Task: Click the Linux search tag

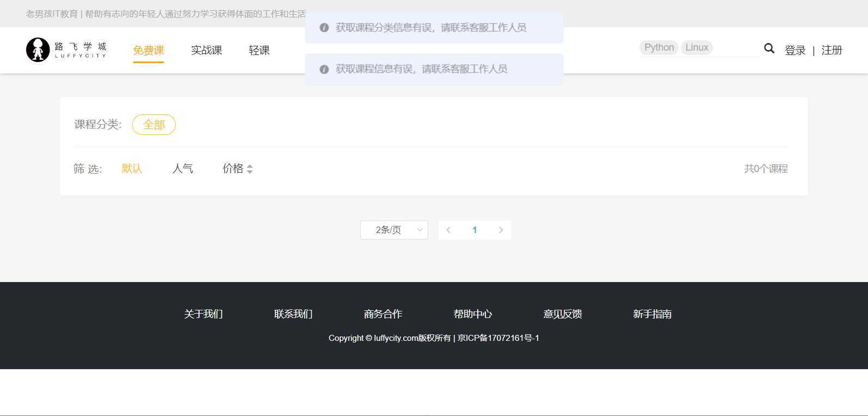Action: pos(697,47)
